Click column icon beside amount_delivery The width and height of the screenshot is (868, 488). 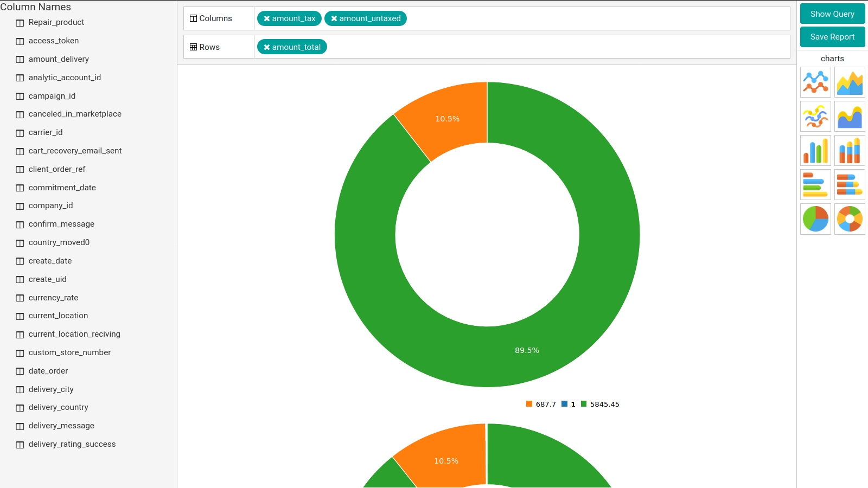pos(20,59)
